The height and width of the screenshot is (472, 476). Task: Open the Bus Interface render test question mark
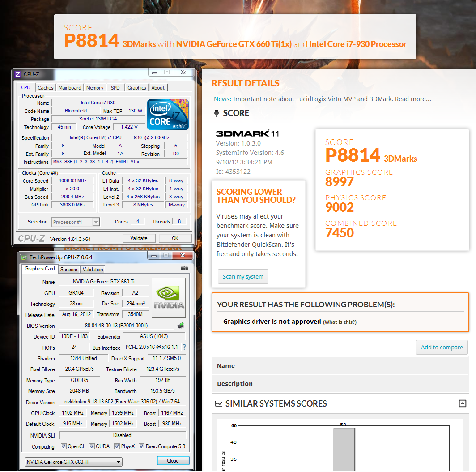(x=185, y=347)
